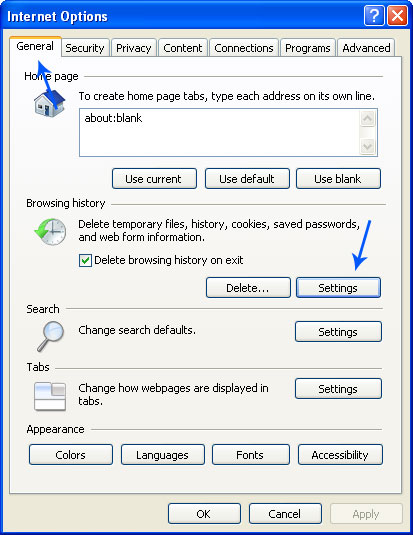The width and height of the screenshot is (413, 535).
Task: Open the question mark Help button
Action: [x=374, y=16]
